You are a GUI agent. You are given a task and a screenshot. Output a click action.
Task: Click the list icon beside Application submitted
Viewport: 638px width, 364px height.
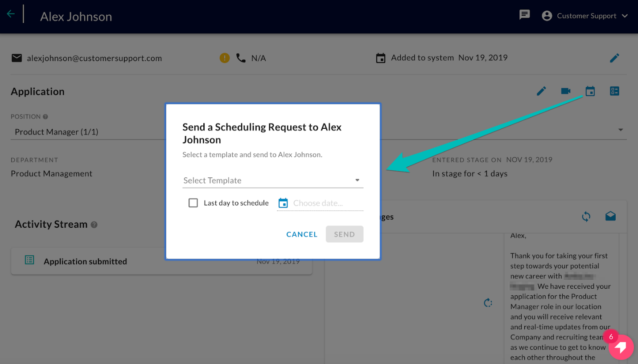click(x=29, y=260)
